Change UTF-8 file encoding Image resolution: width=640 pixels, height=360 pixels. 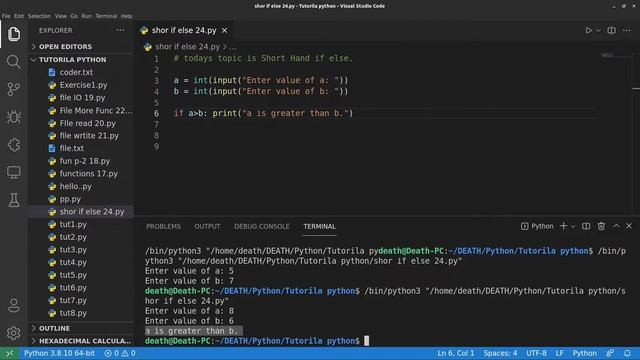coord(536,353)
